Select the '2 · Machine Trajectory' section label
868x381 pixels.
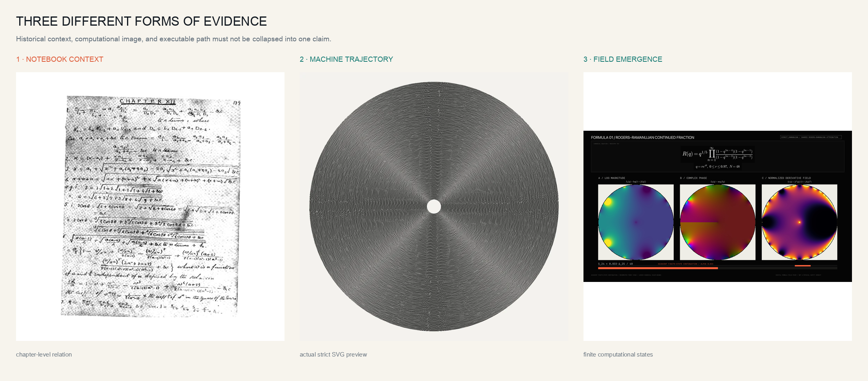point(346,59)
